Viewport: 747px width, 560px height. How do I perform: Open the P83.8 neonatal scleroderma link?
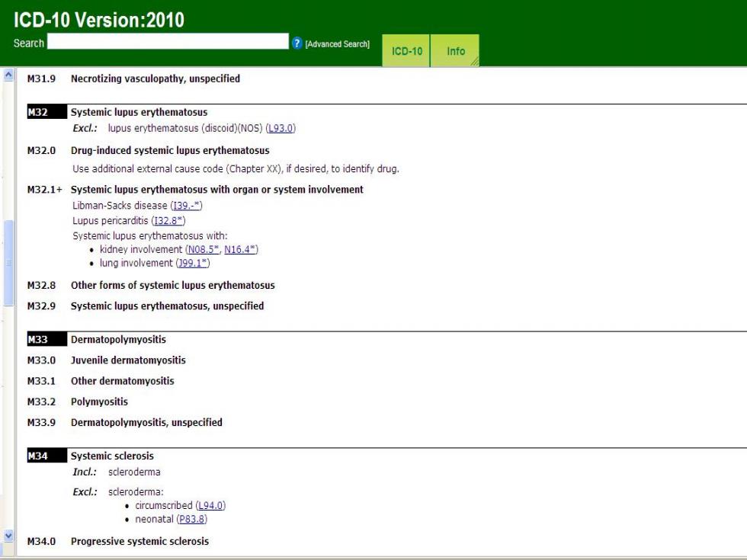[x=192, y=519]
